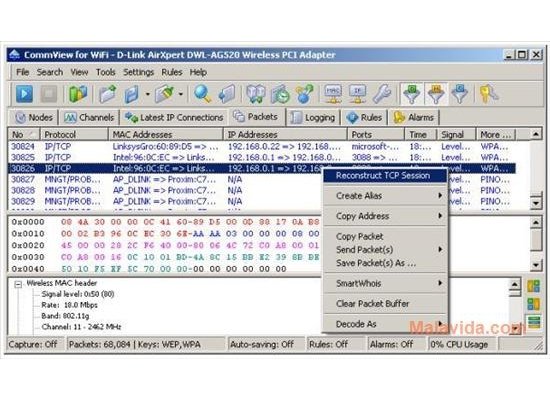Open the Search menu

(x=50, y=72)
